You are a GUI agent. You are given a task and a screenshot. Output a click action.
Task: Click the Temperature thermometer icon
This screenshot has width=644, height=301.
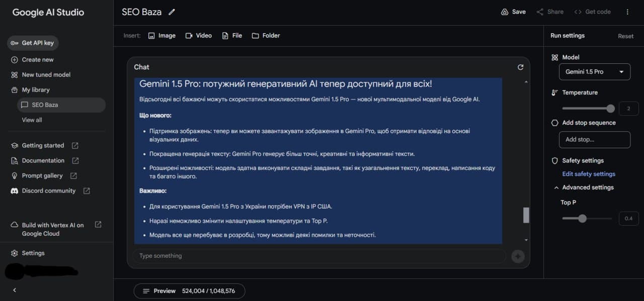(555, 93)
